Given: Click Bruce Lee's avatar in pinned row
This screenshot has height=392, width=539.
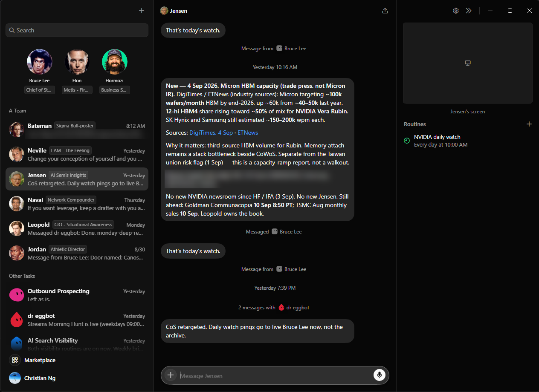Looking at the screenshot, I should [40, 62].
